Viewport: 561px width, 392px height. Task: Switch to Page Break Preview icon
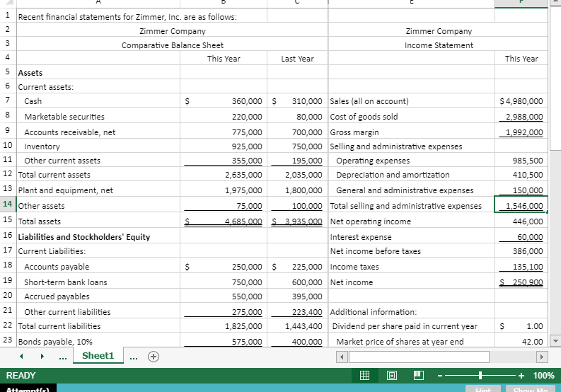pyautogui.click(x=419, y=375)
